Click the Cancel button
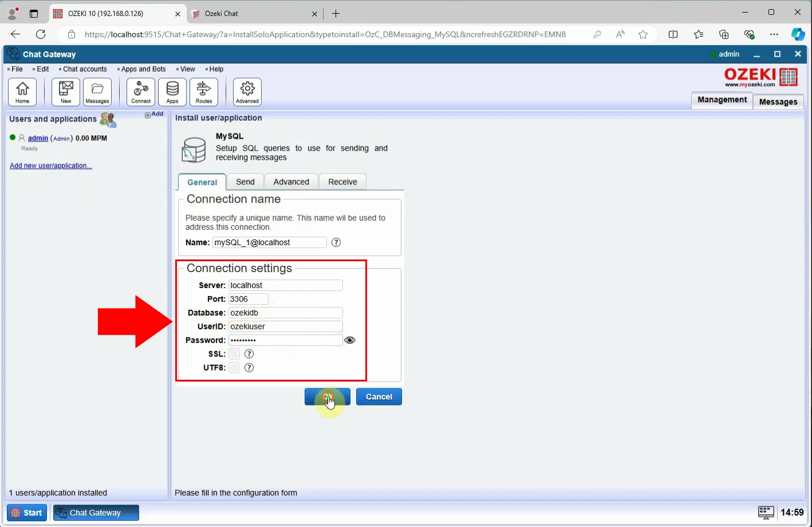Viewport: 812px width, 527px height. coord(379,396)
